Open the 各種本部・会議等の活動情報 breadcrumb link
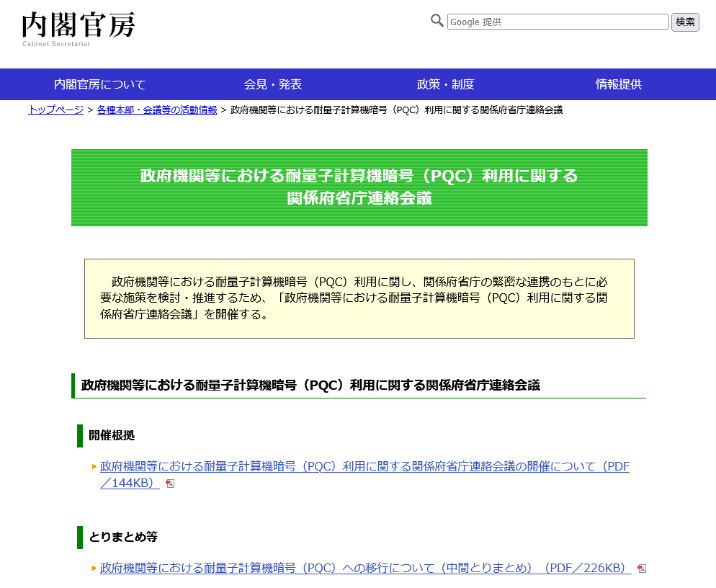This screenshot has height=588, width=716. pyautogui.click(x=157, y=110)
